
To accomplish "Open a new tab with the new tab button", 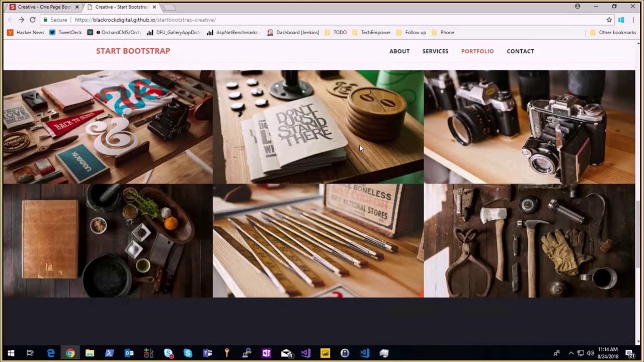I will click(x=170, y=7).
